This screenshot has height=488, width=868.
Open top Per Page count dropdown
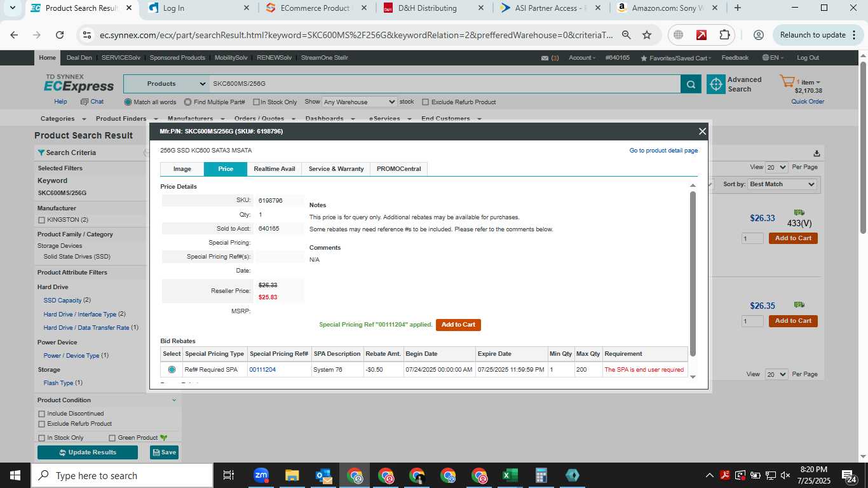(776, 167)
